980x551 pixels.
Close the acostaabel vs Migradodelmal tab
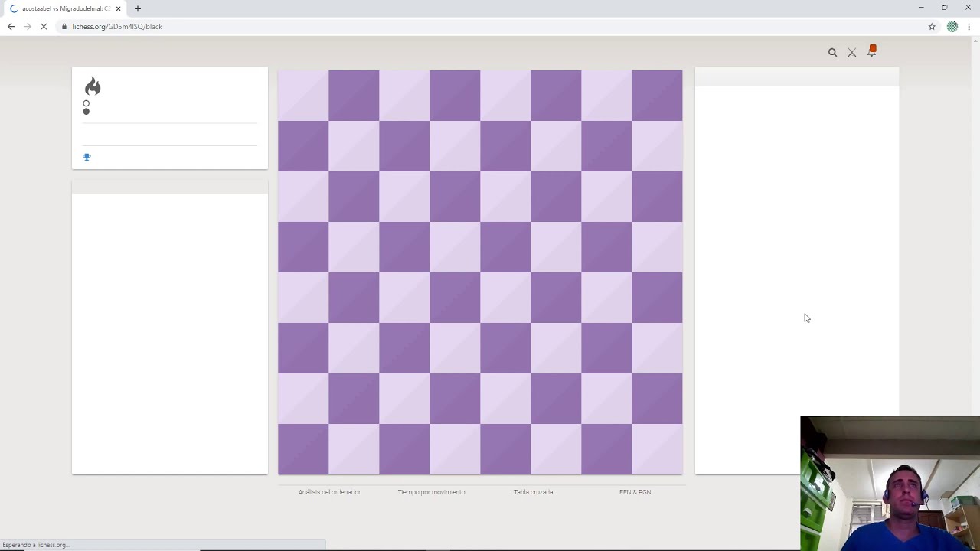tap(118, 8)
